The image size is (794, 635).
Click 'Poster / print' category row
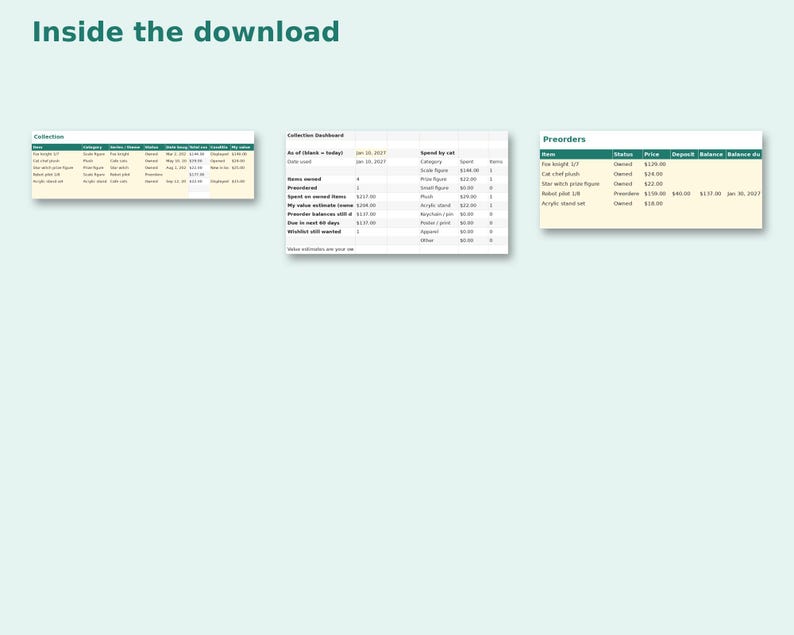(435, 223)
